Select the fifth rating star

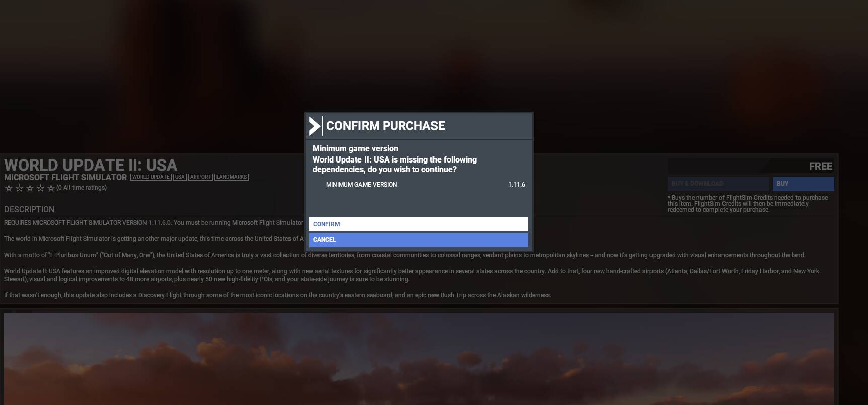click(x=51, y=188)
